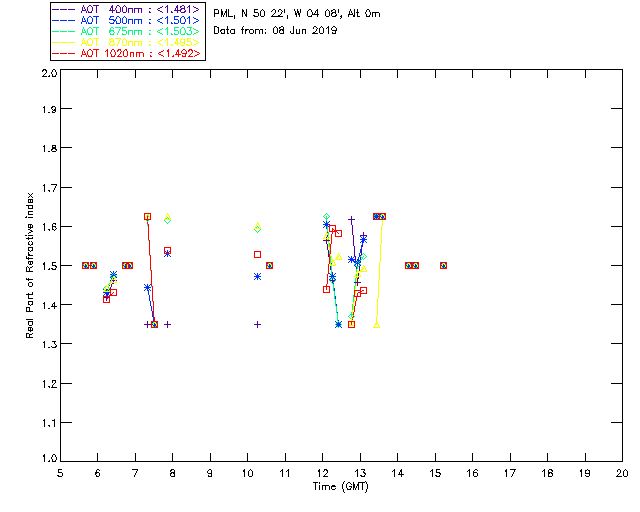
Task: Click the 1.5 y-axis tick label
Action: (49, 266)
